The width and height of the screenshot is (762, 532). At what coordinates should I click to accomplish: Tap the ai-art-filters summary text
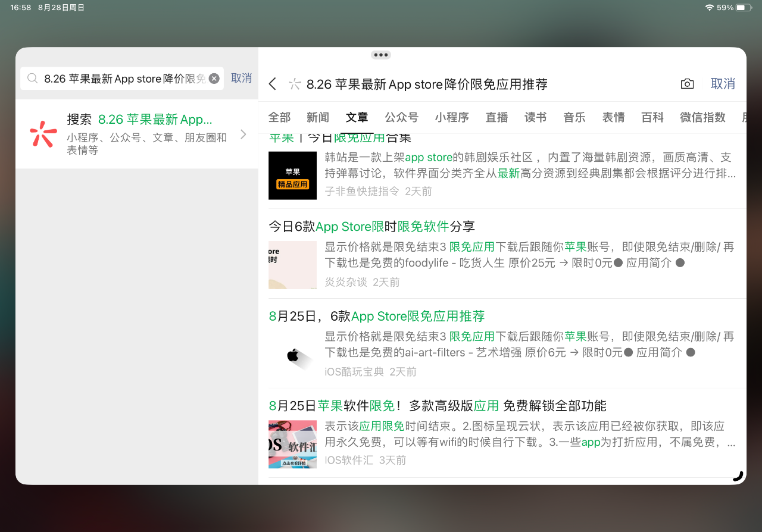[x=530, y=345]
